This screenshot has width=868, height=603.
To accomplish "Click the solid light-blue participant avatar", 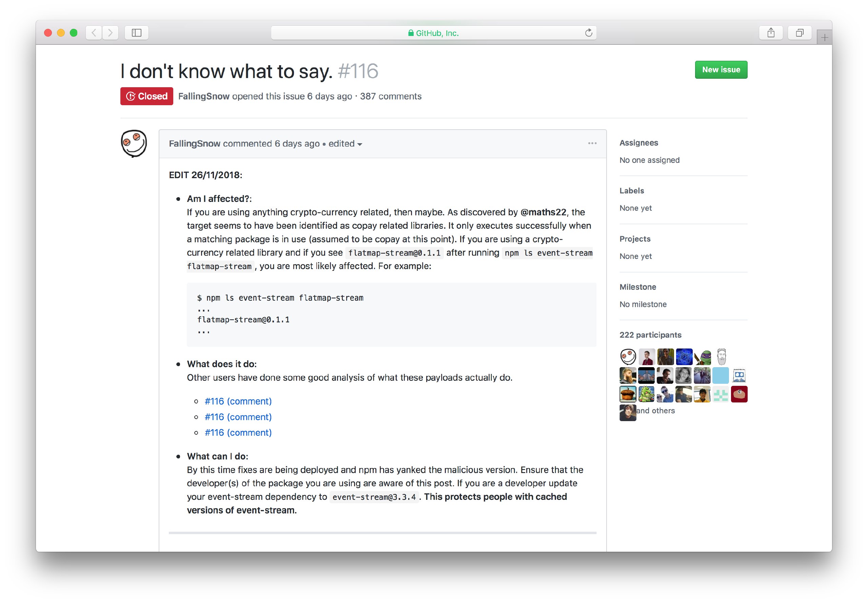I will pyautogui.click(x=721, y=376).
